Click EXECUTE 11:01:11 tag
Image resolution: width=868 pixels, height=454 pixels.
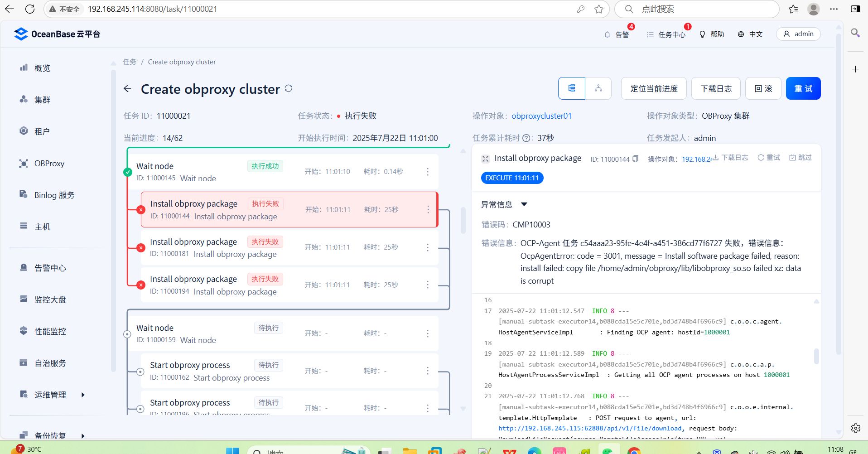(512, 178)
